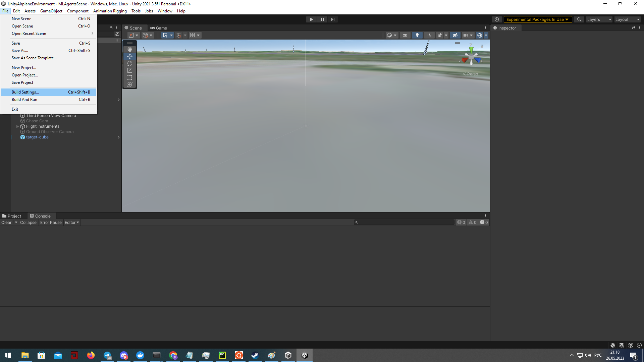Open Experimental Packages In Use dropdown
The width and height of the screenshot is (644, 362).
click(537, 19)
